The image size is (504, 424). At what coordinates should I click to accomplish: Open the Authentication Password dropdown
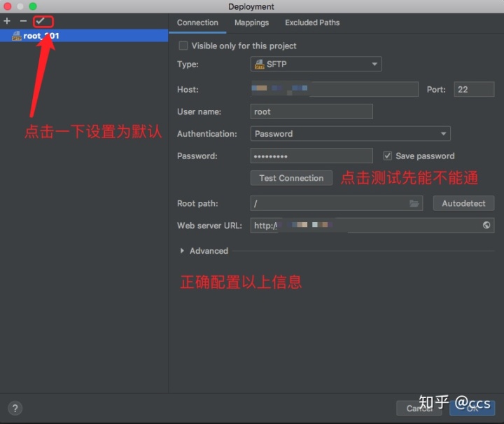click(351, 133)
